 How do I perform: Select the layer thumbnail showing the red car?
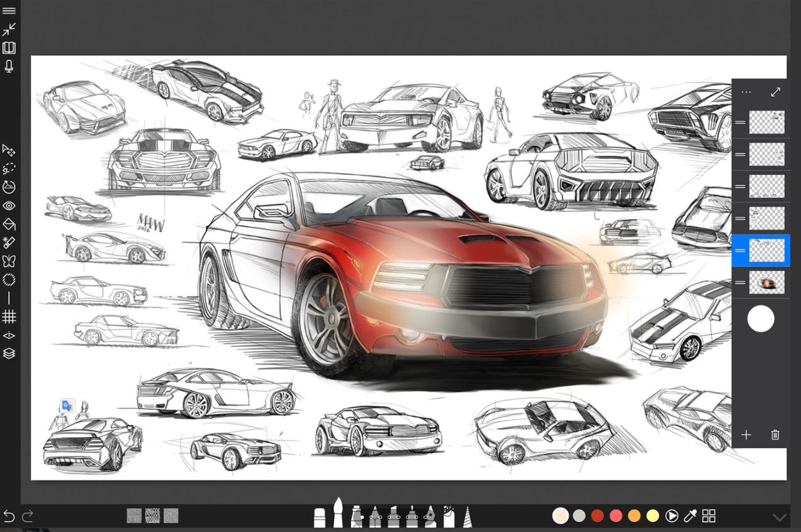pyautogui.click(x=766, y=282)
